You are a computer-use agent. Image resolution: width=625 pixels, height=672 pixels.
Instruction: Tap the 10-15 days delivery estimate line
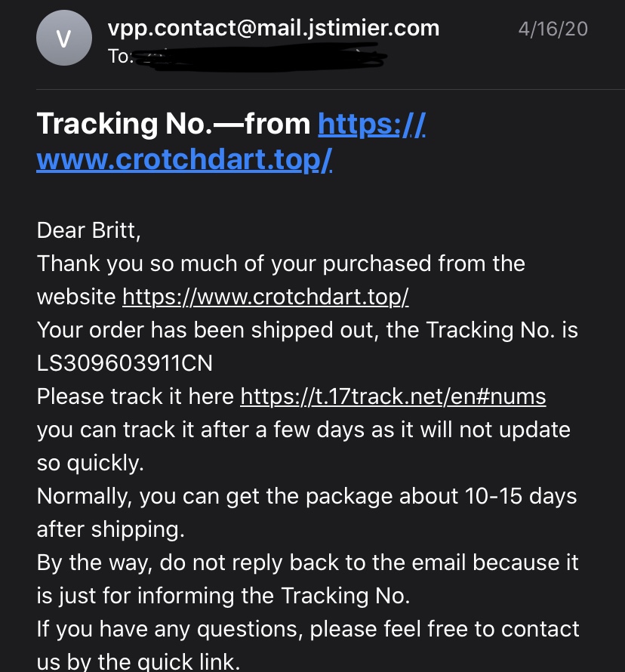pyautogui.click(x=306, y=496)
